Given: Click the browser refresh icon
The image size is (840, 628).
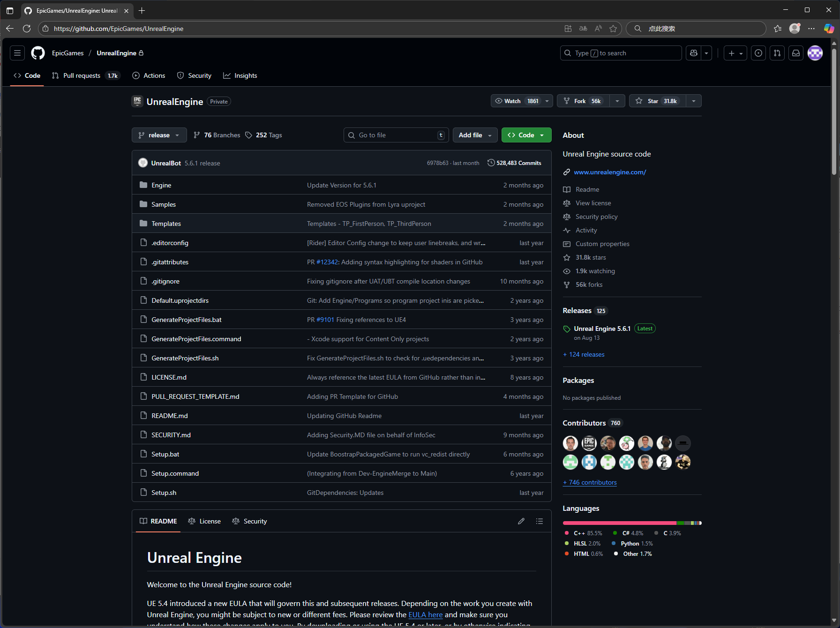Looking at the screenshot, I should pos(27,29).
